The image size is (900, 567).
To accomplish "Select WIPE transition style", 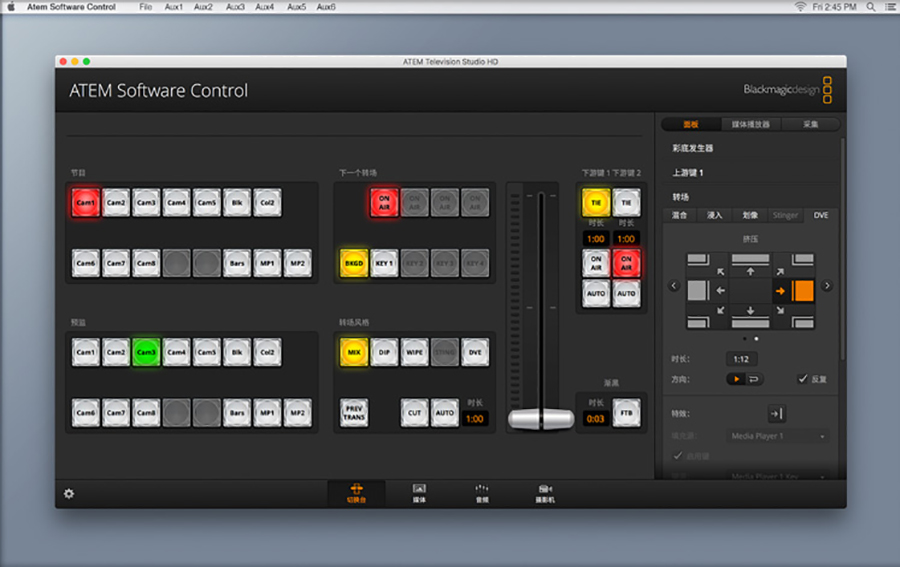I will [414, 352].
